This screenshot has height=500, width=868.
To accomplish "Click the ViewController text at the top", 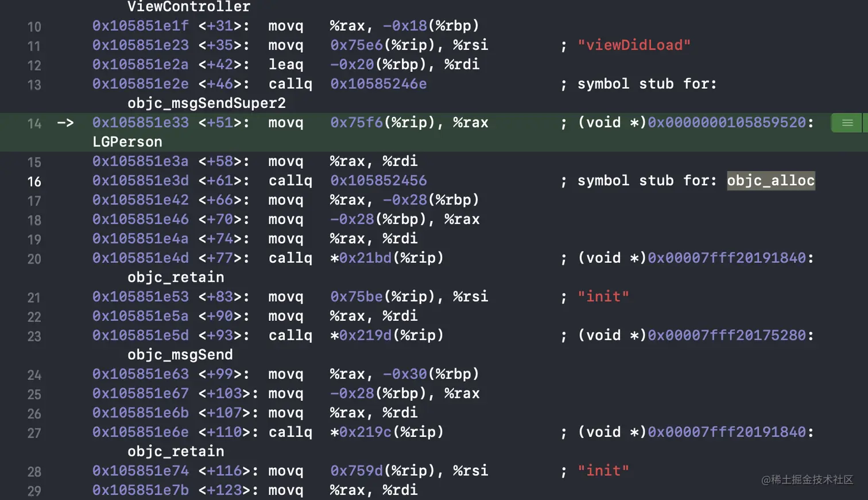I will pos(189,7).
